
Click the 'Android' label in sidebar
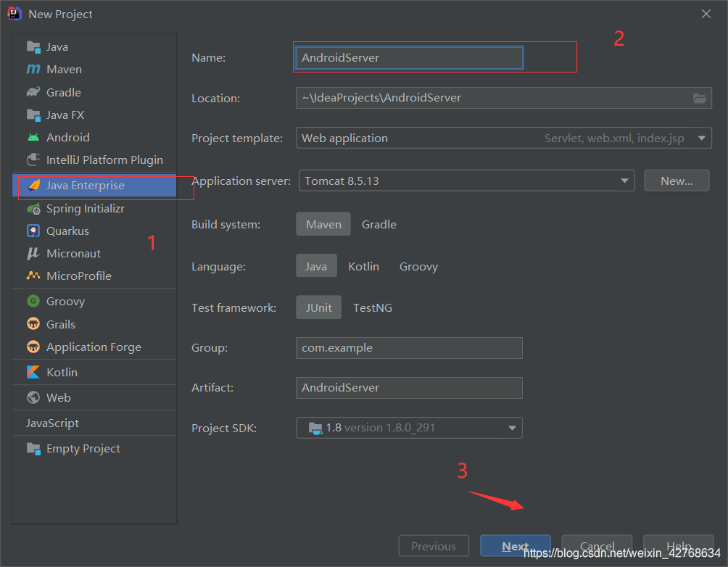pyautogui.click(x=67, y=138)
